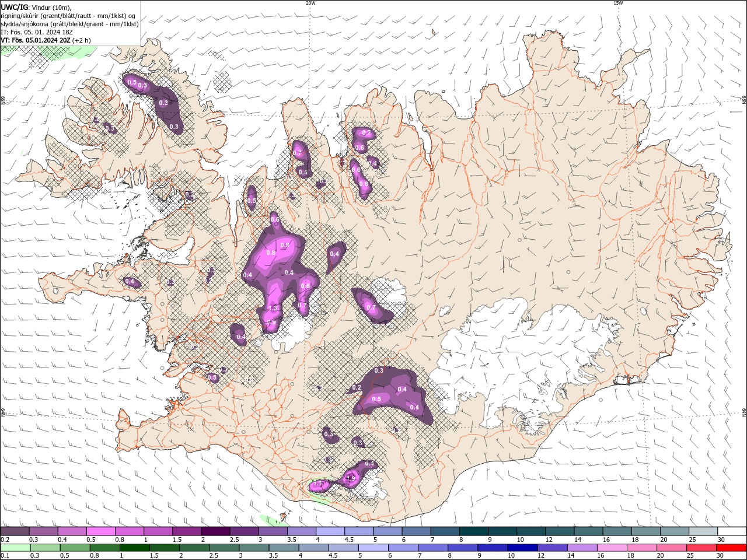
Task: Select the pink 18 swatch in the bottom legend
Action: pos(641,548)
